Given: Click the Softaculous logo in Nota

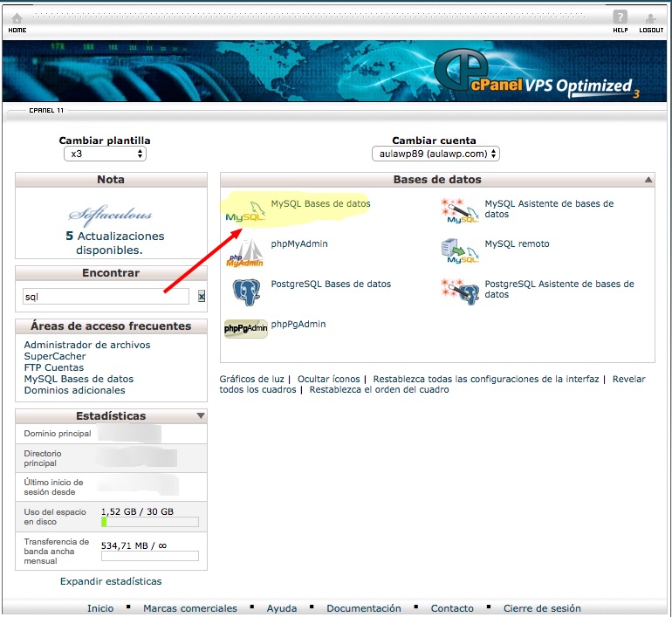Looking at the screenshot, I should pyautogui.click(x=110, y=214).
